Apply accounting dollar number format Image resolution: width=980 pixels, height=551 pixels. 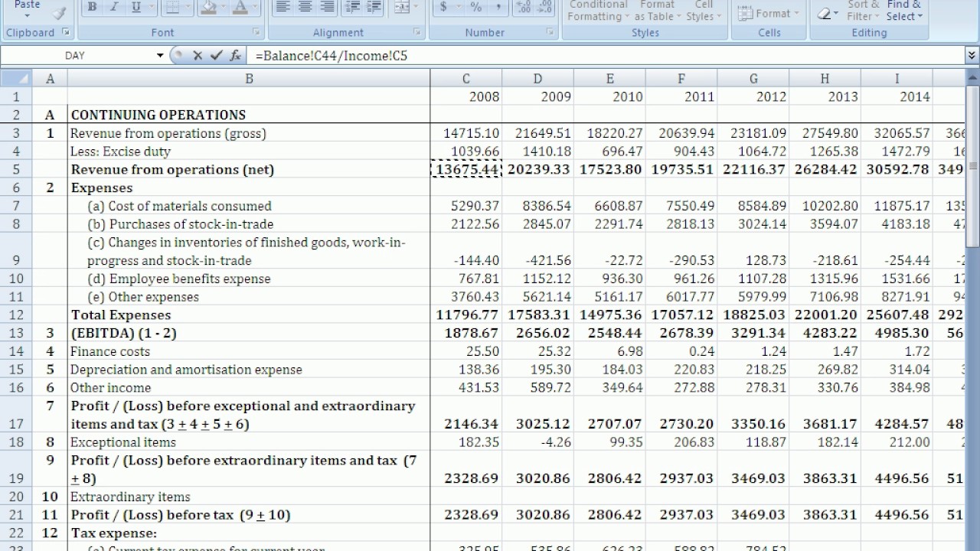tap(444, 8)
